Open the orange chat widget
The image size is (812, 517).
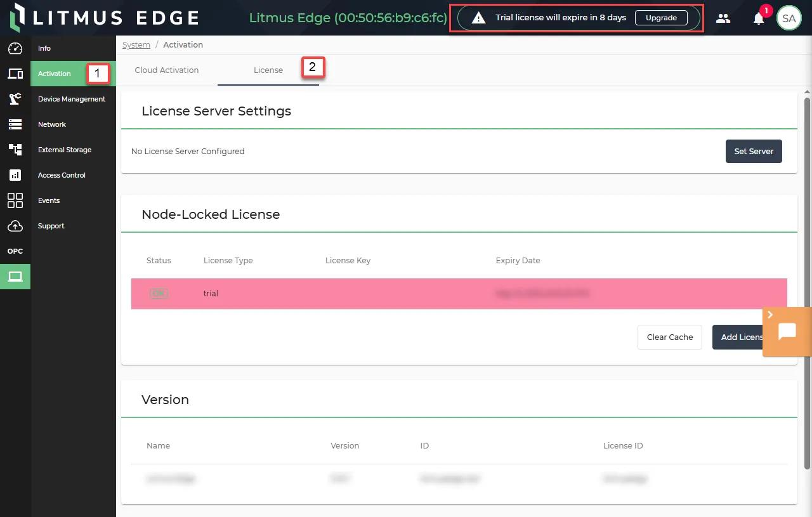(787, 331)
